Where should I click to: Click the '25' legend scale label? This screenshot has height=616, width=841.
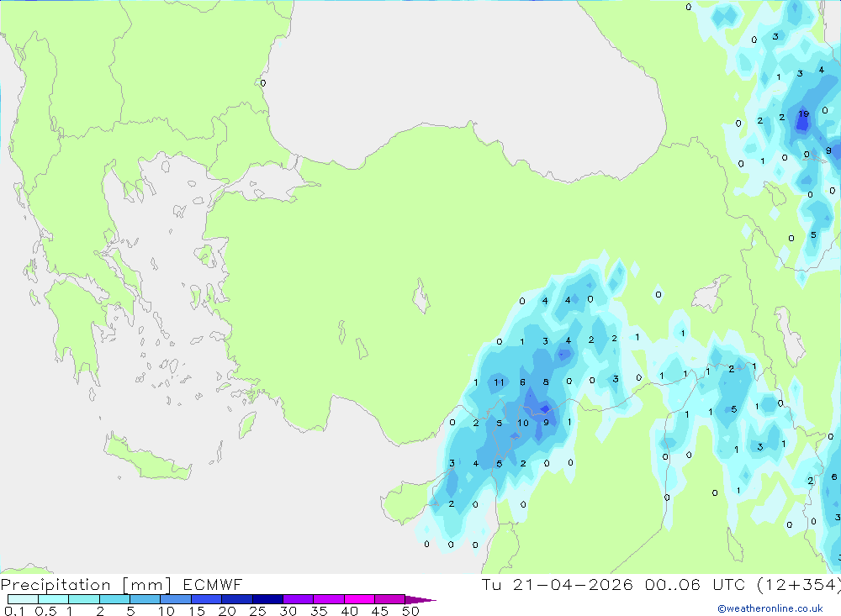[257, 611]
